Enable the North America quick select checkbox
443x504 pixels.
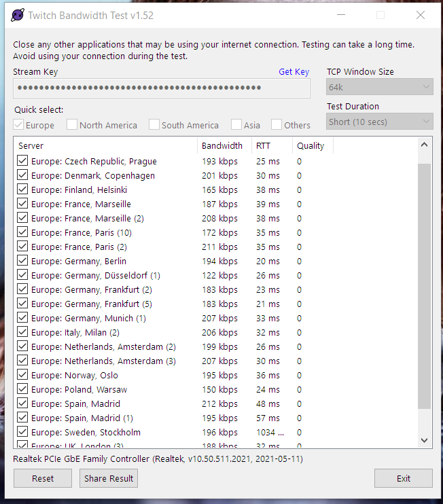click(x=72, y=125)
